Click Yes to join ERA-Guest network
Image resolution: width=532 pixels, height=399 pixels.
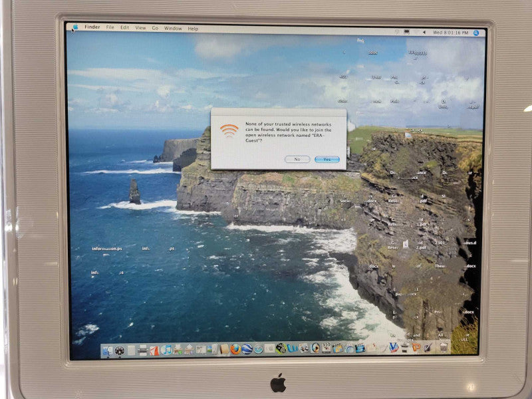point(327,160)
